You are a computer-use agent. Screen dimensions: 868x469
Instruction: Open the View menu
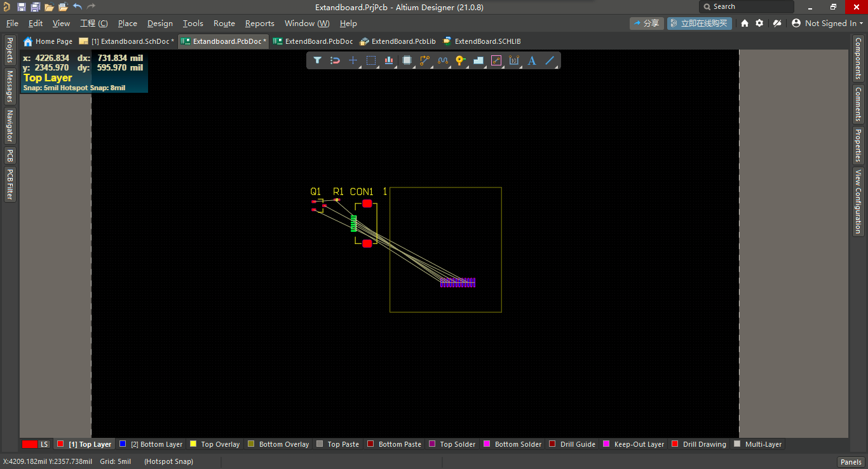pyautogui.click(x=61, y=23)
